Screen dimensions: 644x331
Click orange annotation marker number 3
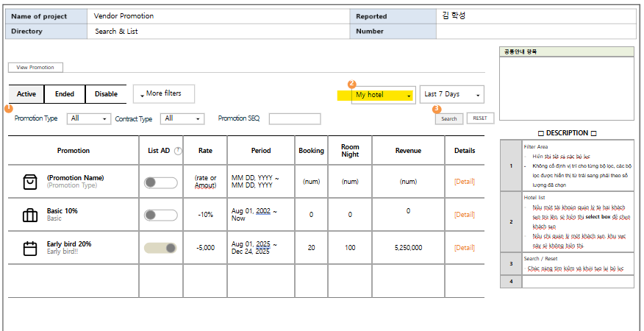coord(437,109)
